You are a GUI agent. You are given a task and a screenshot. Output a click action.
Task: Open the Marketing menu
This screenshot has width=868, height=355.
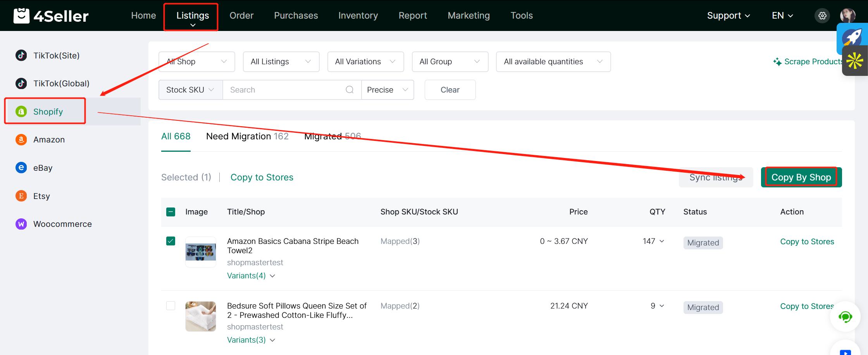[x=468, y=15]
